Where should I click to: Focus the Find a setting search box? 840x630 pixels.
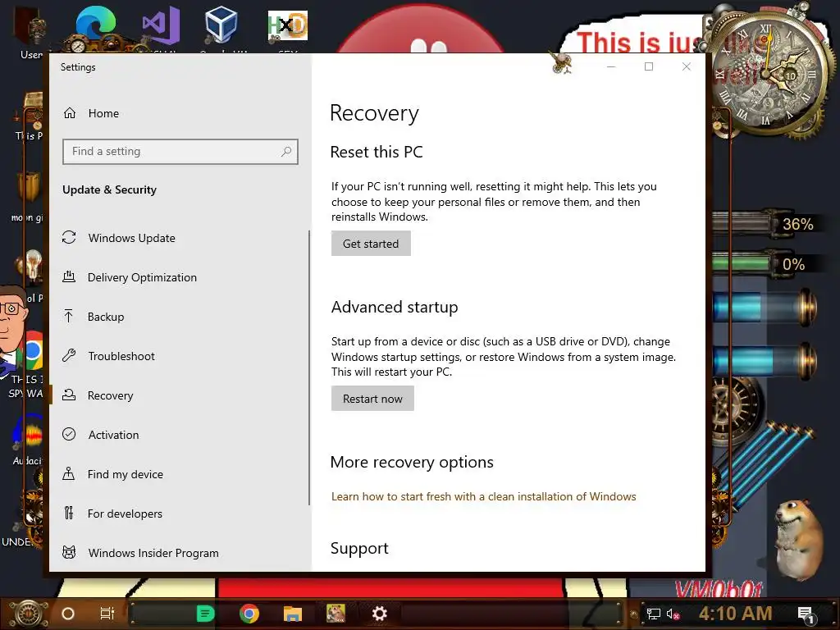click(180, 152)
